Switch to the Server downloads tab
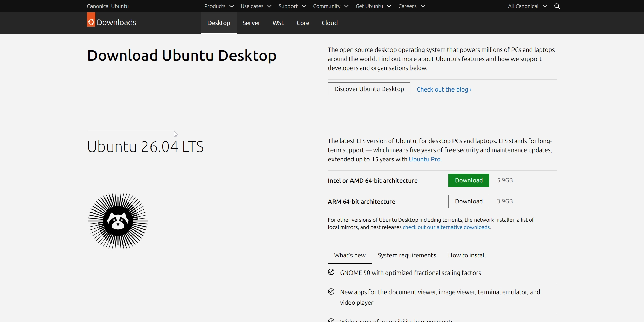Image resolution: width=644 pixels, height=322 pixels. pos(251,23)
